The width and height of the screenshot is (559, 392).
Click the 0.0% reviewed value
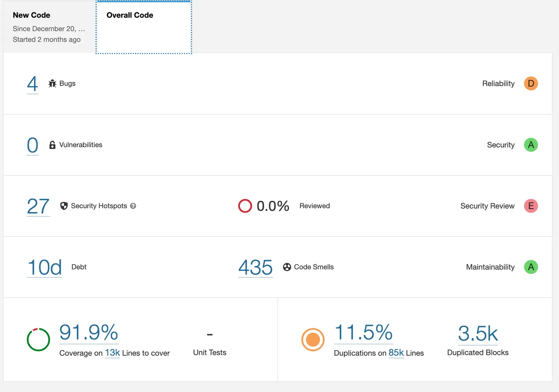coord(273,206)
